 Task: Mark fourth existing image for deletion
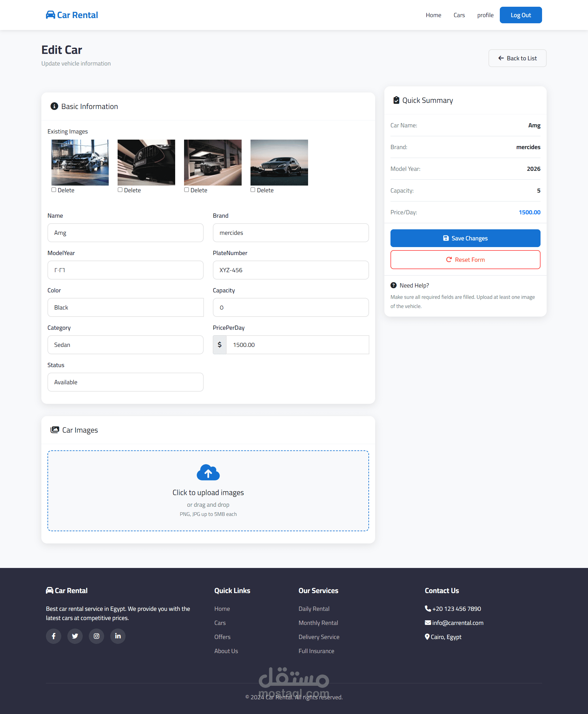tap(253, 190)
